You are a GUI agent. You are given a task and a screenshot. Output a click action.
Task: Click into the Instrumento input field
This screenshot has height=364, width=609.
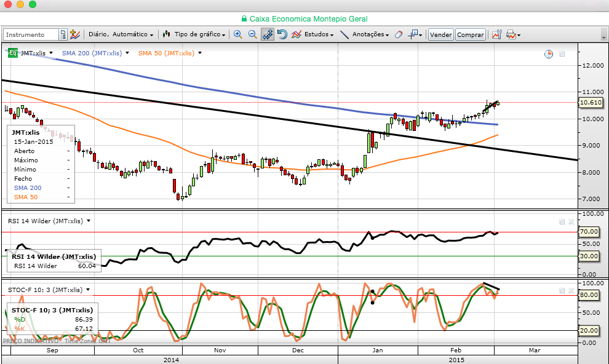31,34
